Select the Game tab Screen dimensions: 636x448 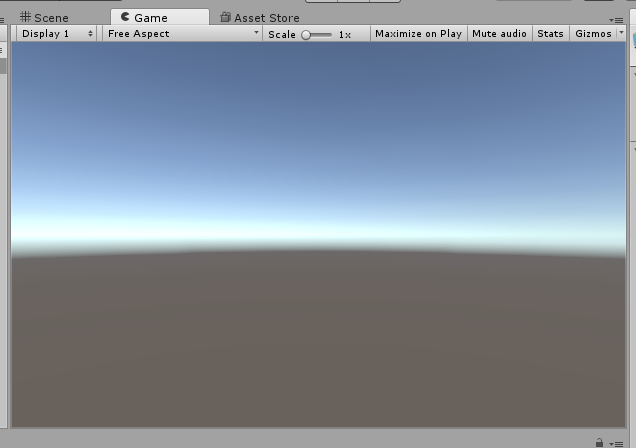pos(160,17)
